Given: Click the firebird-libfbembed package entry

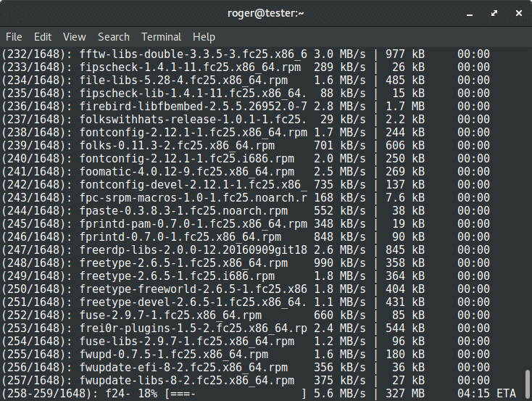Looking at the screenshot, I should click(193, 106).
